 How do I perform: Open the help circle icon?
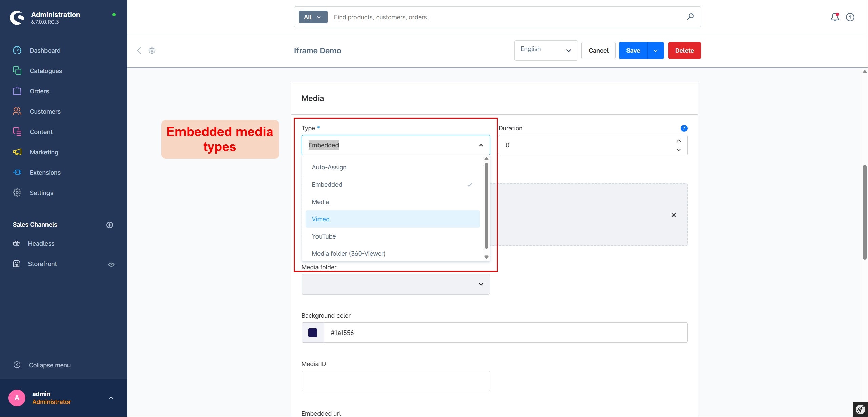tap(850, 17)
